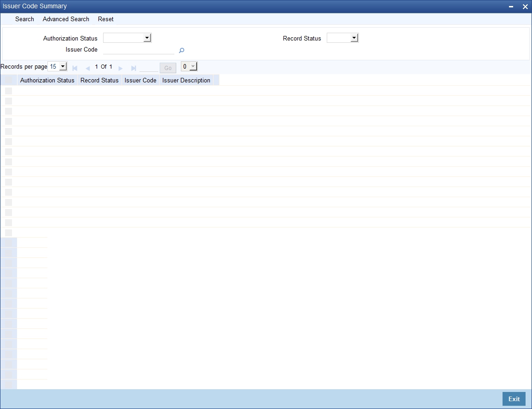The width and height of the screenshot is (532, 409).
Task: Click the page number field beside Go
Action: pos(149,68)
